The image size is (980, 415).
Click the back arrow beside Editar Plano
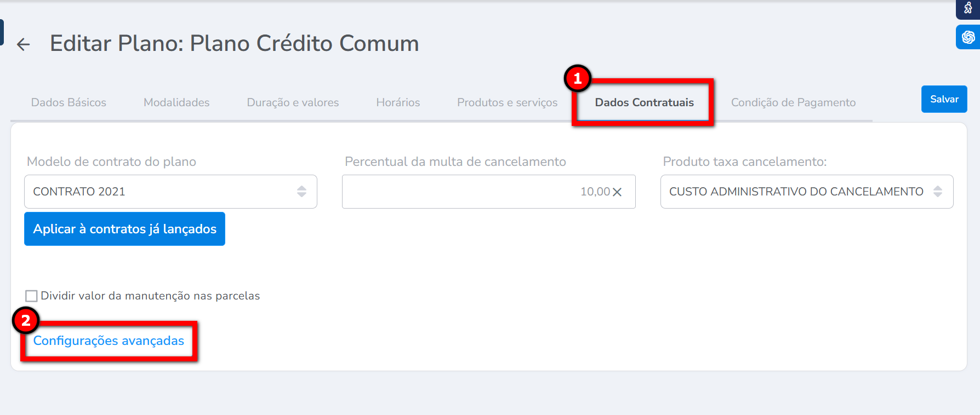tap(23, 44)
